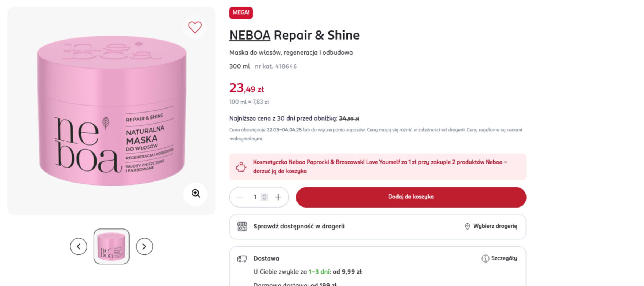
Task: Click the delivery truck icon
Action: (242, 259)
